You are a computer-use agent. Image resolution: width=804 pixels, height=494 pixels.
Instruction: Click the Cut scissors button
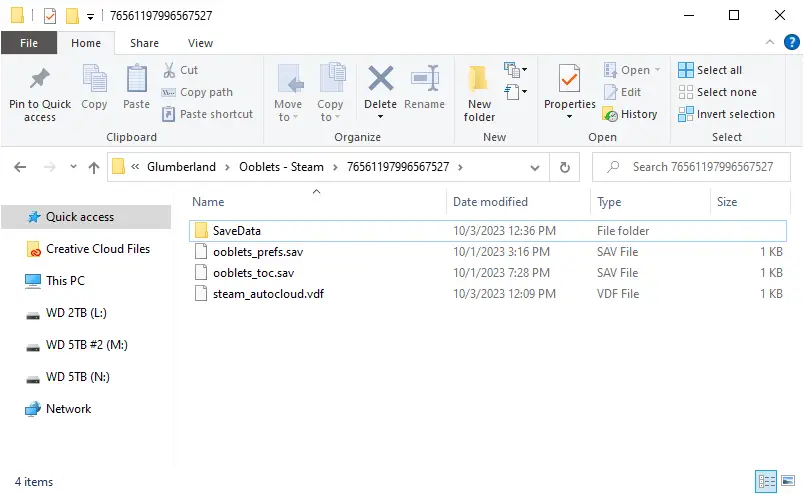[180, 70]
